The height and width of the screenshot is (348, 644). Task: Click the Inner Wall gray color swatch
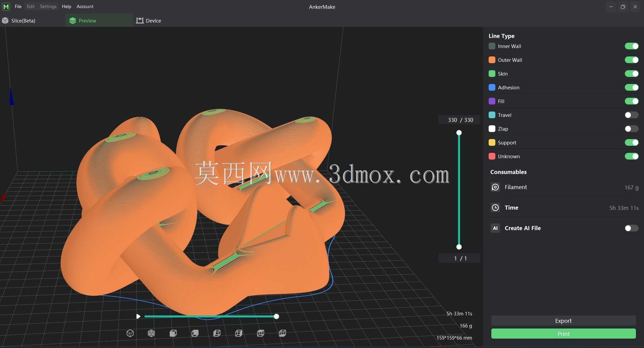point(492,46)
